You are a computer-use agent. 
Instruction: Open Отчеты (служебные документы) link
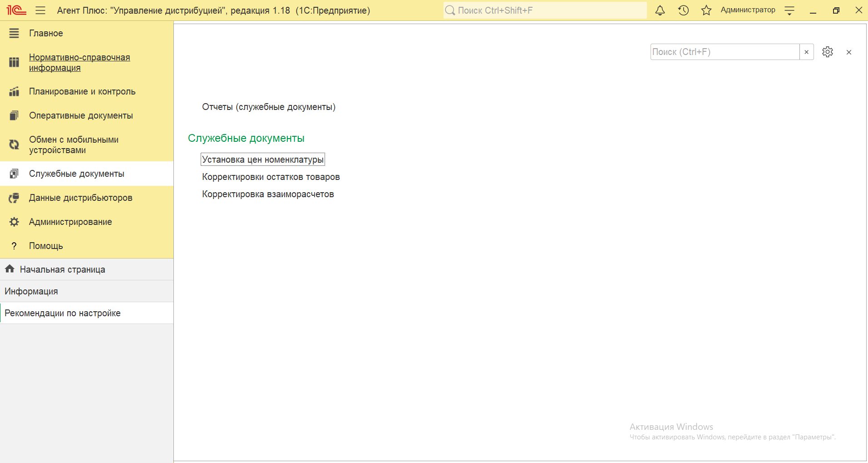tap(268, 107)
